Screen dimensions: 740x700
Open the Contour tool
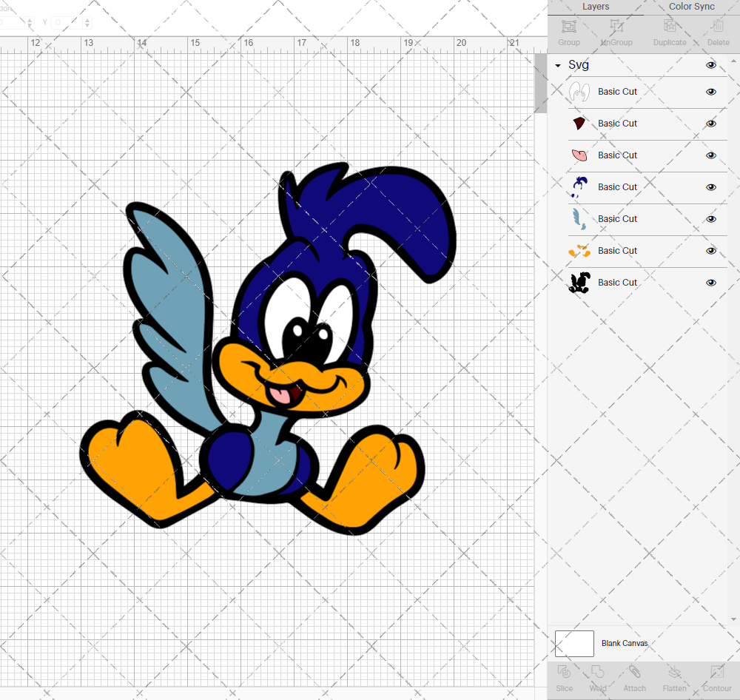click(x=716, y=677)
